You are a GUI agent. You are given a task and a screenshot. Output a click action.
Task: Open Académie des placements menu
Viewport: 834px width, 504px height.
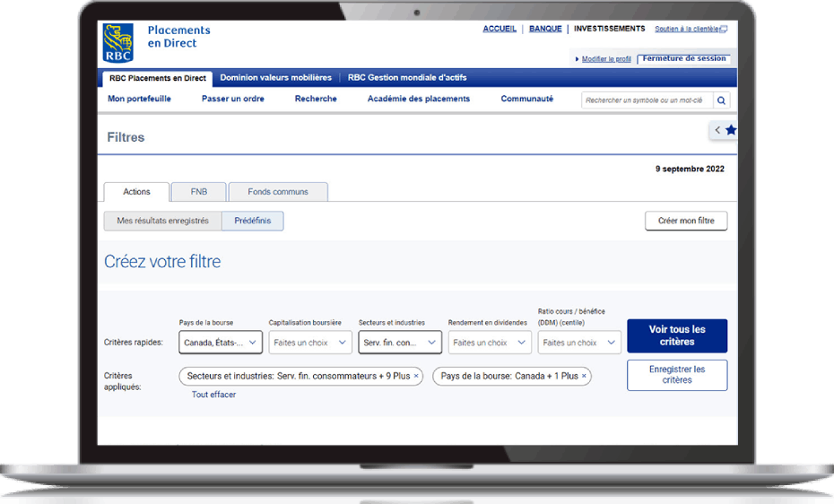coord(419,99)
